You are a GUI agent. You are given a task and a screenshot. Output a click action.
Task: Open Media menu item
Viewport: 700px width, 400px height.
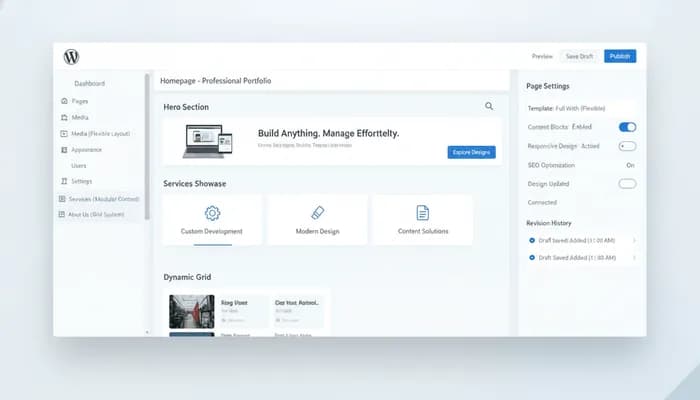pyautogui.click(x=80, y=117)
